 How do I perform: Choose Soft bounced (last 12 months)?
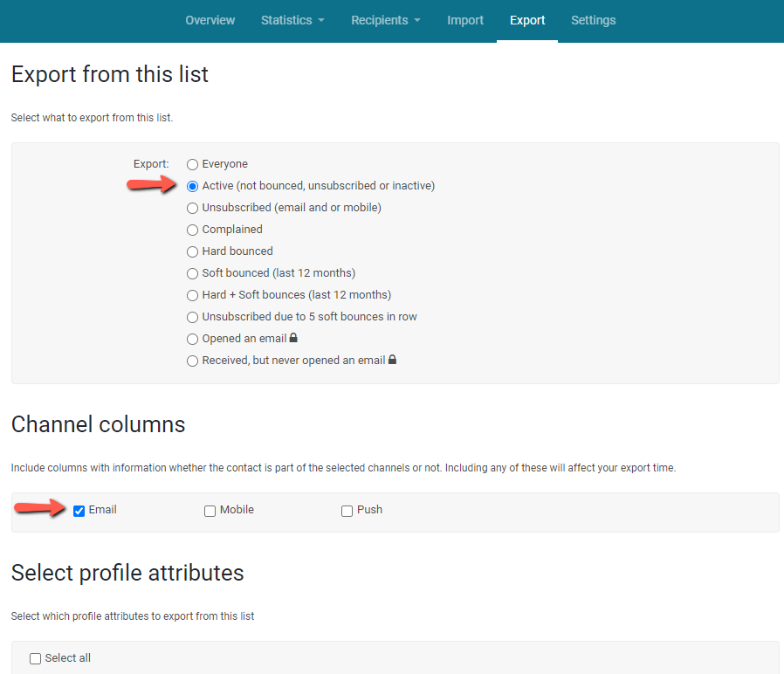(193, 273)
